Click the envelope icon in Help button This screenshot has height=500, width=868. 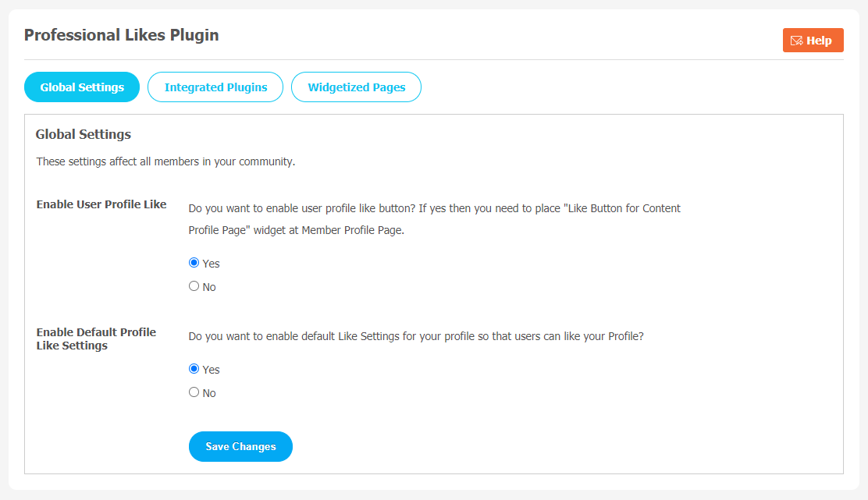pyautogui.click(x=796, y=41)
